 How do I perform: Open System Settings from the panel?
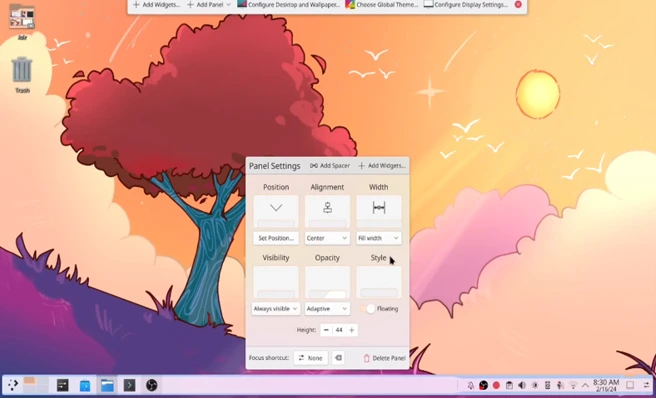pyautogui.click(x=63, y=385)
